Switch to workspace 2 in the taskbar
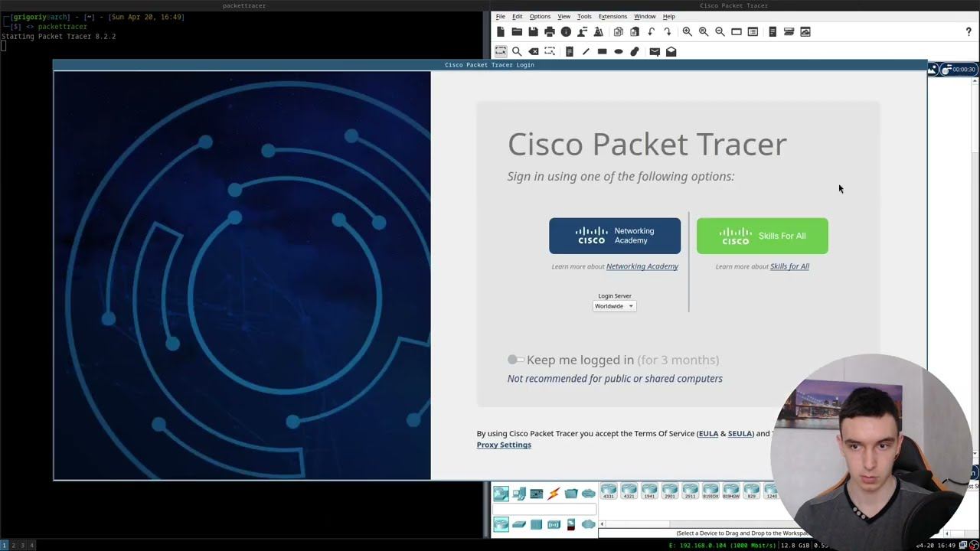 pos(13,545)
